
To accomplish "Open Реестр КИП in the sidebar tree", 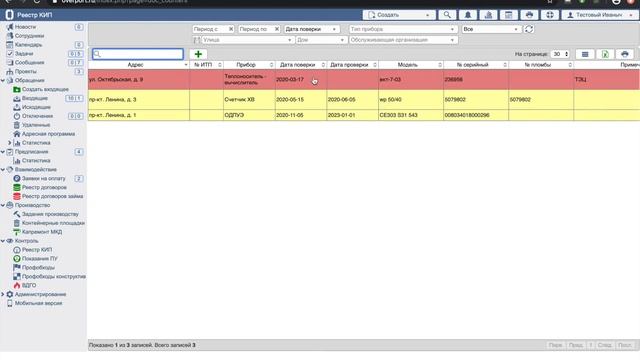I will coord(37,250).
